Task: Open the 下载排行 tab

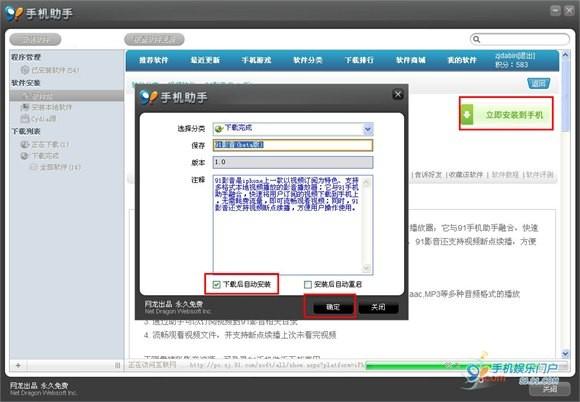Action: coord(359,60)
